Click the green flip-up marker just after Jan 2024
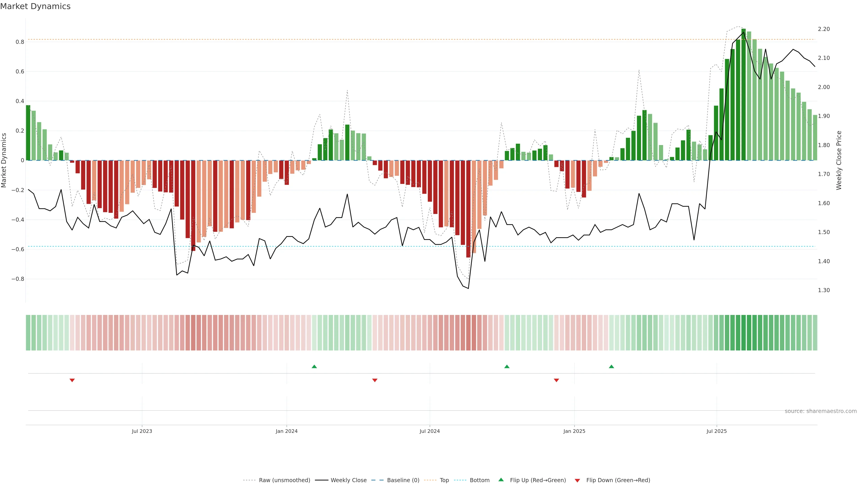 click(x=314, y=366)
